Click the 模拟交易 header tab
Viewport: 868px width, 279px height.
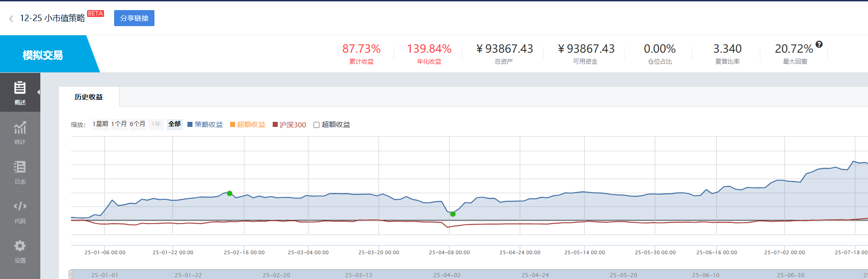point(43,55)
